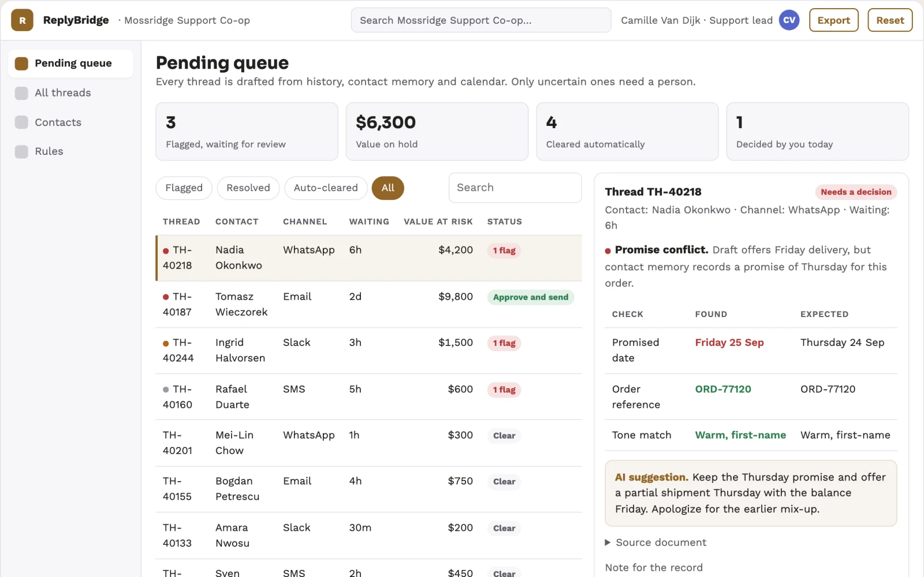Image resolution: width=924 pixels, height=577 pixels.
Task: Select thread TH-40187 row
Action: [368, 304]
